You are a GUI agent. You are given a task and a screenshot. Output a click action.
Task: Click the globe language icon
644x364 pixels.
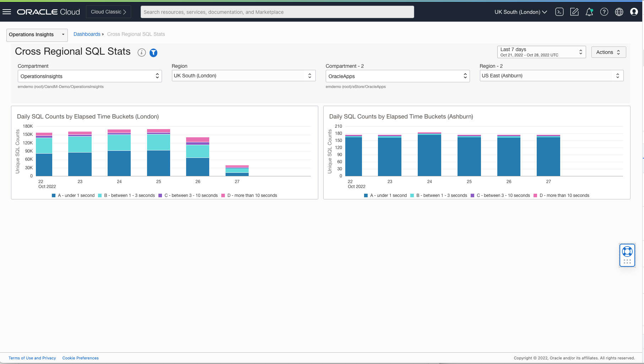pos(619,12)
